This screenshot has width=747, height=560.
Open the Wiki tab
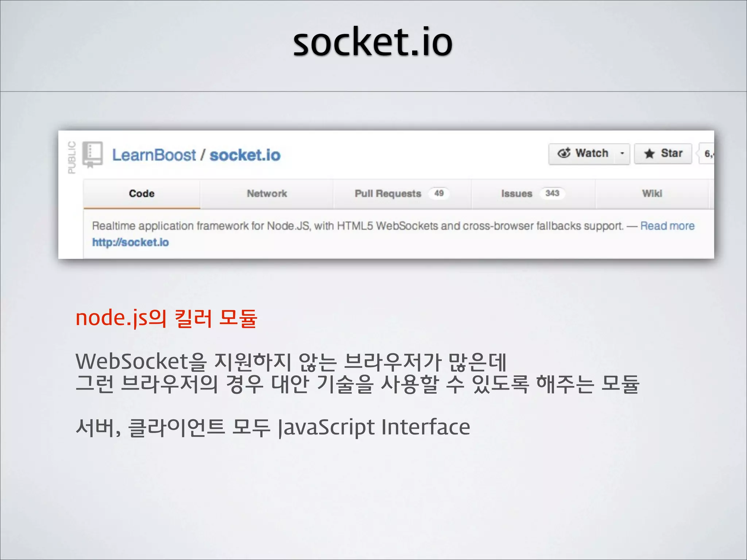[x=652, y=194]
